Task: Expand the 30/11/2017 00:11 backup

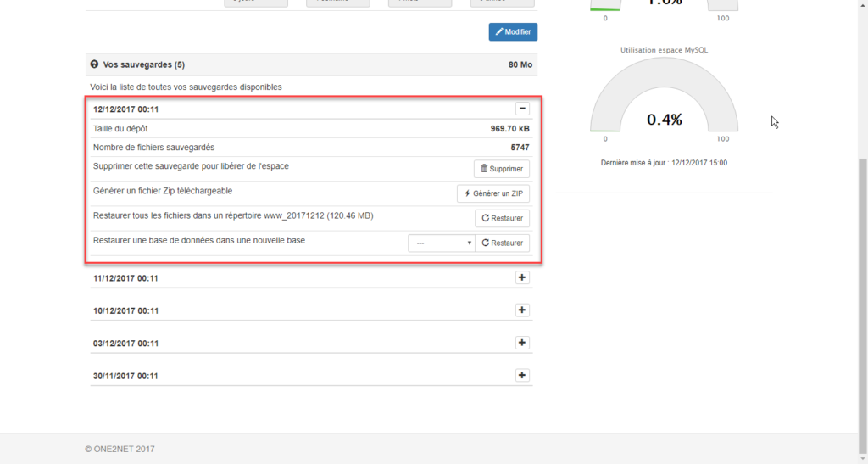Action: click(x=522, y=376)
